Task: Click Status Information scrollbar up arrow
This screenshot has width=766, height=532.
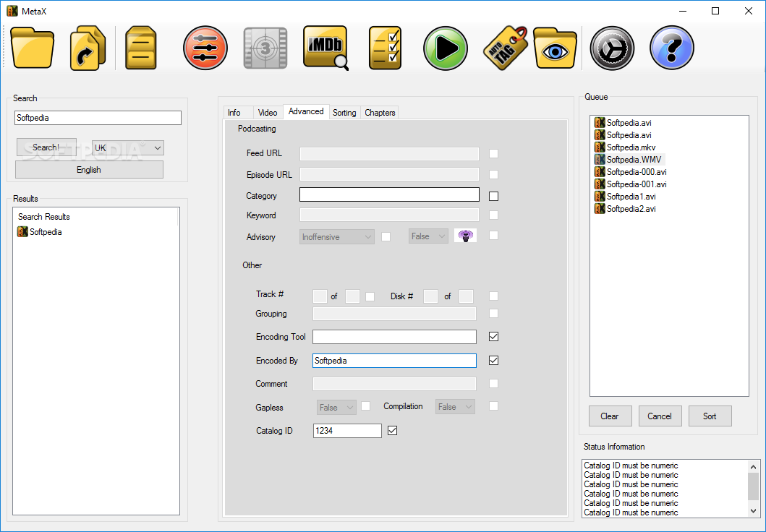Action: pyautogui.click(x=754, y=467)
